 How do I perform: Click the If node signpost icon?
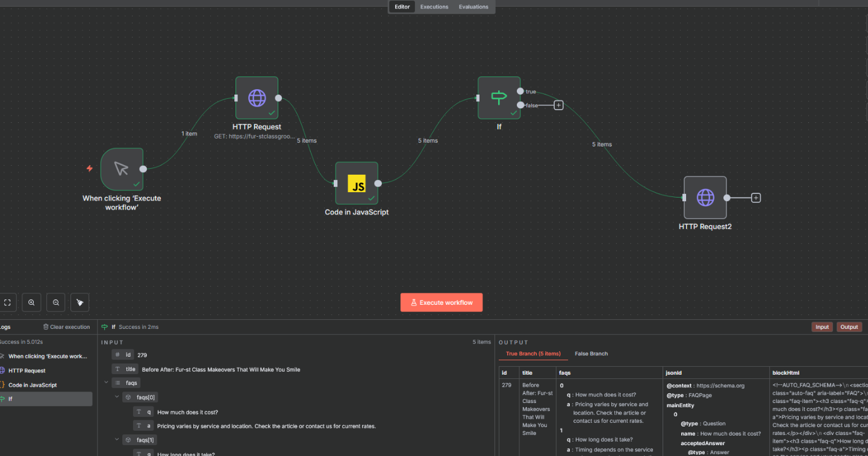[x=499, y=98]
